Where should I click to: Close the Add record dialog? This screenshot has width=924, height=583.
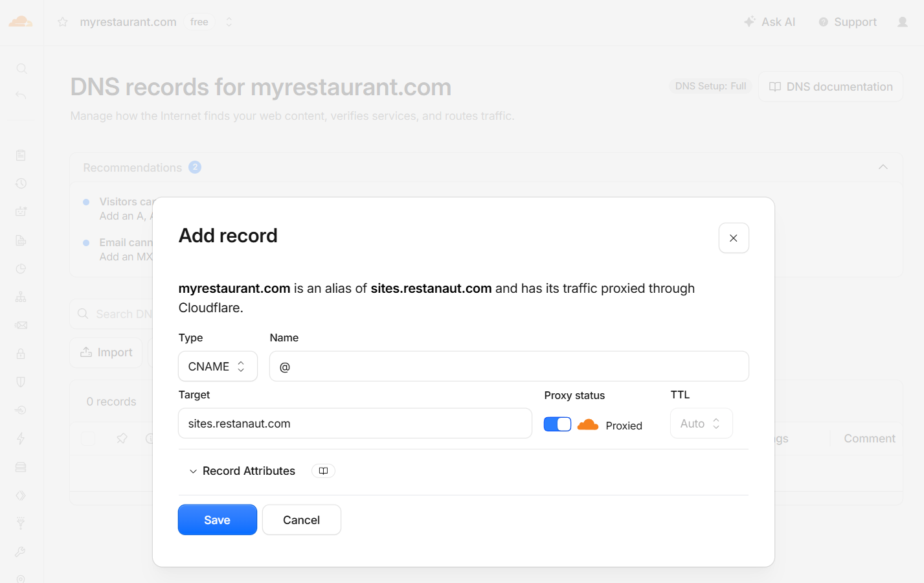click(734, 238)
